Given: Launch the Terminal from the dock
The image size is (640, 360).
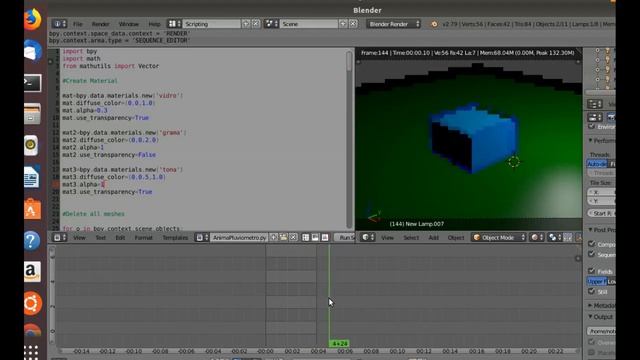Looking at the screenshot, I should click(33, 83).
